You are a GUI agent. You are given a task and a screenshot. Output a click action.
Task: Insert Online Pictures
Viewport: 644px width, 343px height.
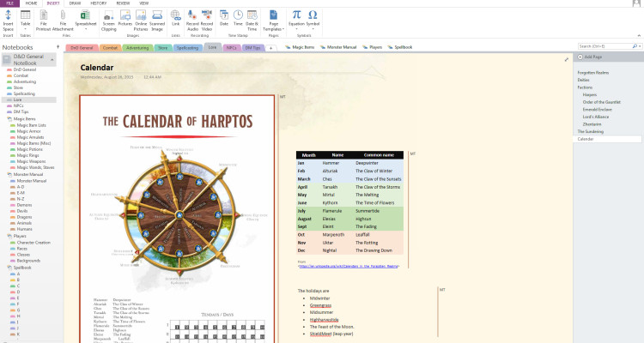141,21
